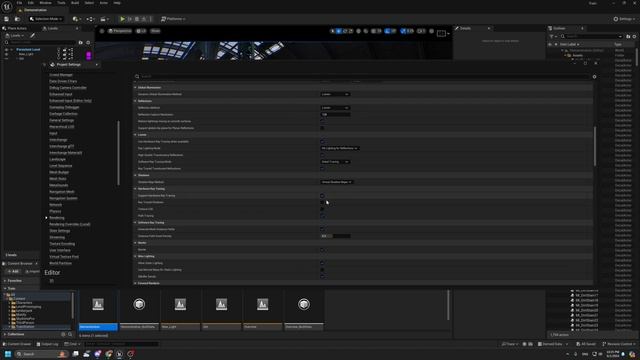Toggle the Nanite checkbox

click(322, 249)
